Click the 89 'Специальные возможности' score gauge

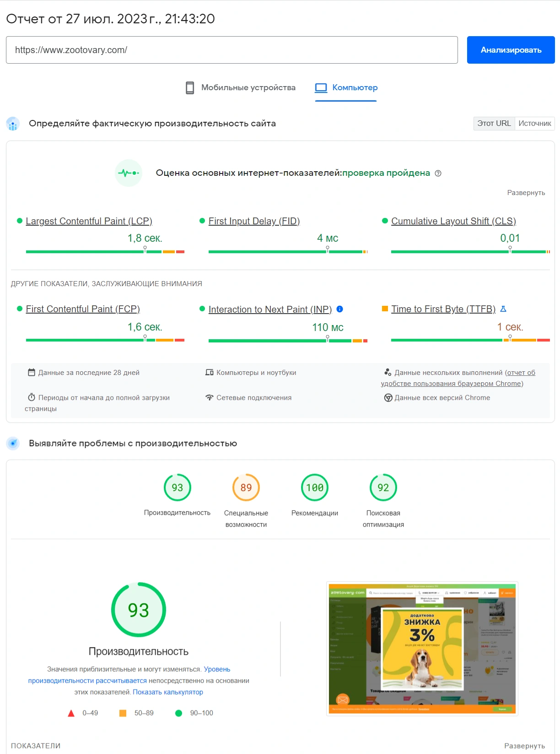(x=246, y=488)
